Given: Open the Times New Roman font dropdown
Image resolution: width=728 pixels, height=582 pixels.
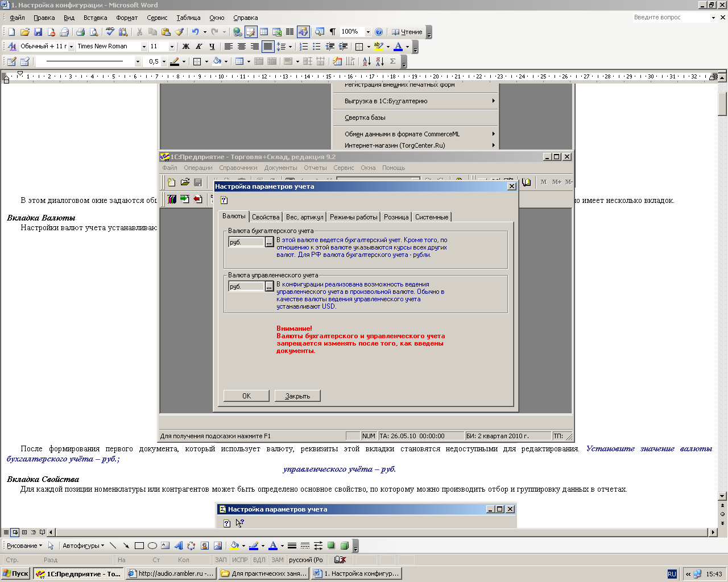Looking at the screenshot, I should tap(144, 47).
